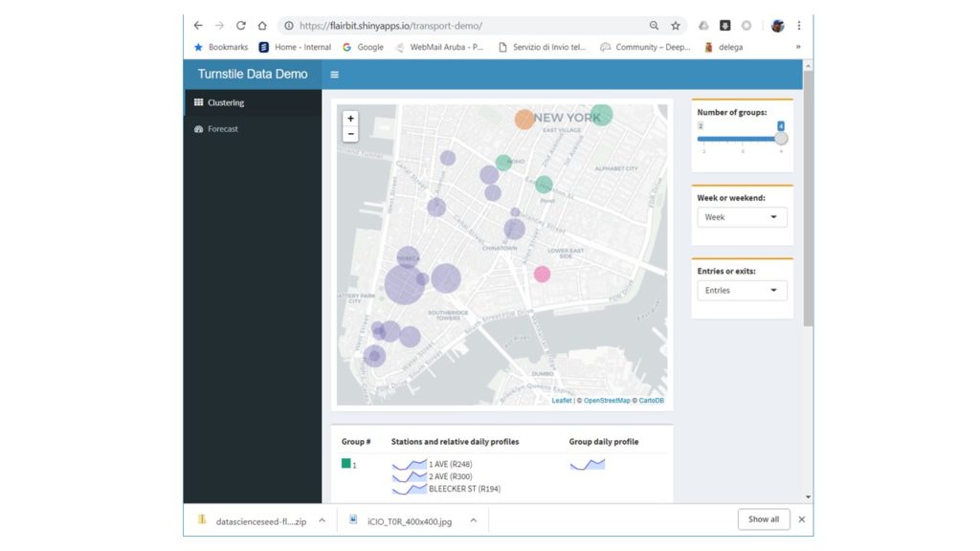
Task: Open the Week or weekend dropdown
Action: 742,217
